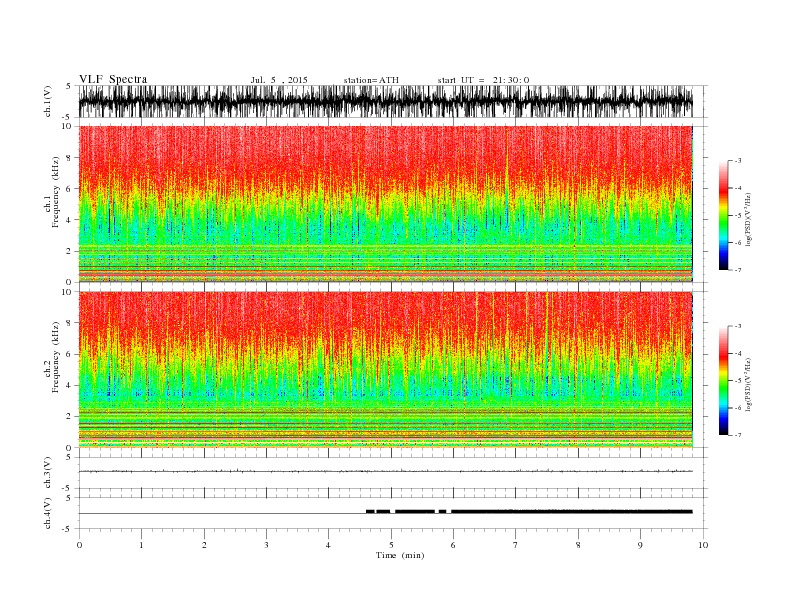Click the time axis tick label "7"
The width and height of the screenshot is (792, 612).
click(515, 545)
